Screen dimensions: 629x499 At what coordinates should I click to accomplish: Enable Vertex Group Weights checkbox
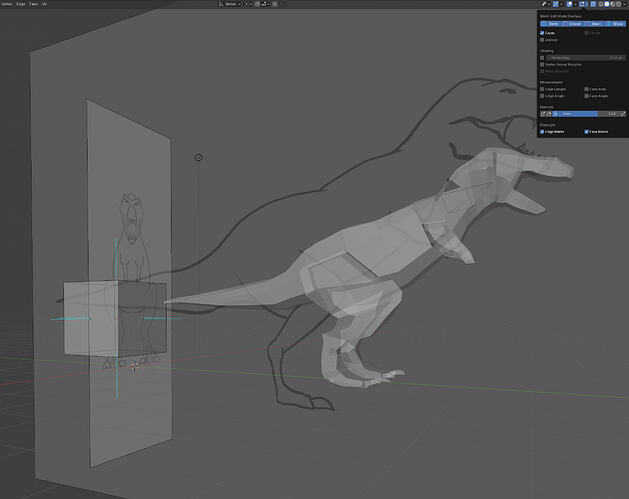point(542,64)
